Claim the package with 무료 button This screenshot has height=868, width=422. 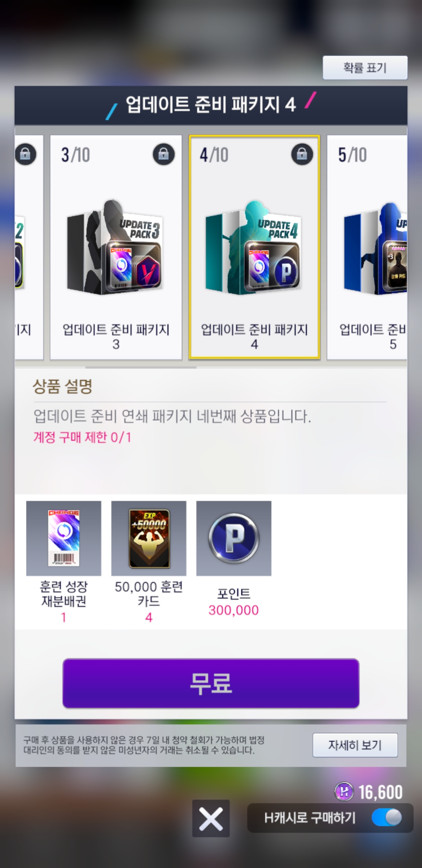click(x=211, y=683)
